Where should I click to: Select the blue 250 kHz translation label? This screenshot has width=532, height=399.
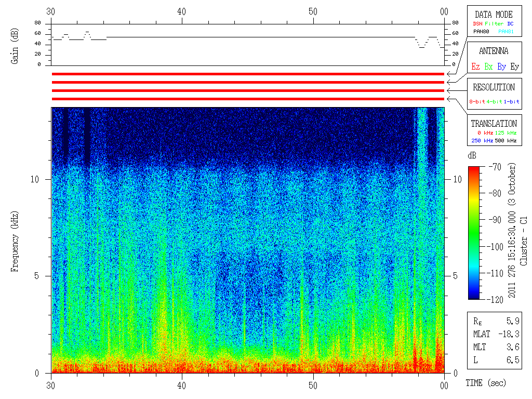pyautogui.click(x=482, y=140)
